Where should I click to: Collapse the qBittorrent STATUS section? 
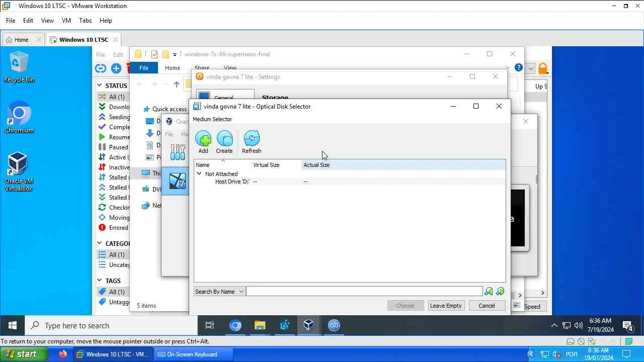[100, 85]
